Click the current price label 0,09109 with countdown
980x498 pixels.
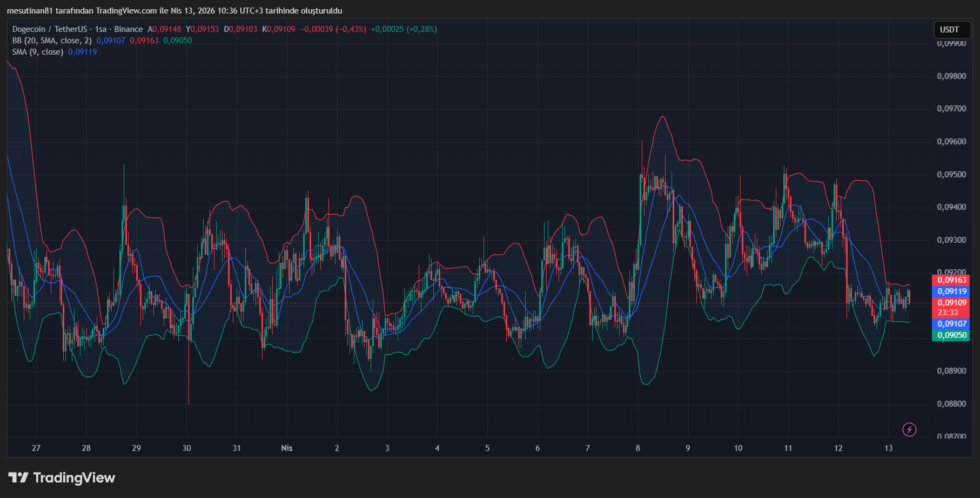point(951,307)
